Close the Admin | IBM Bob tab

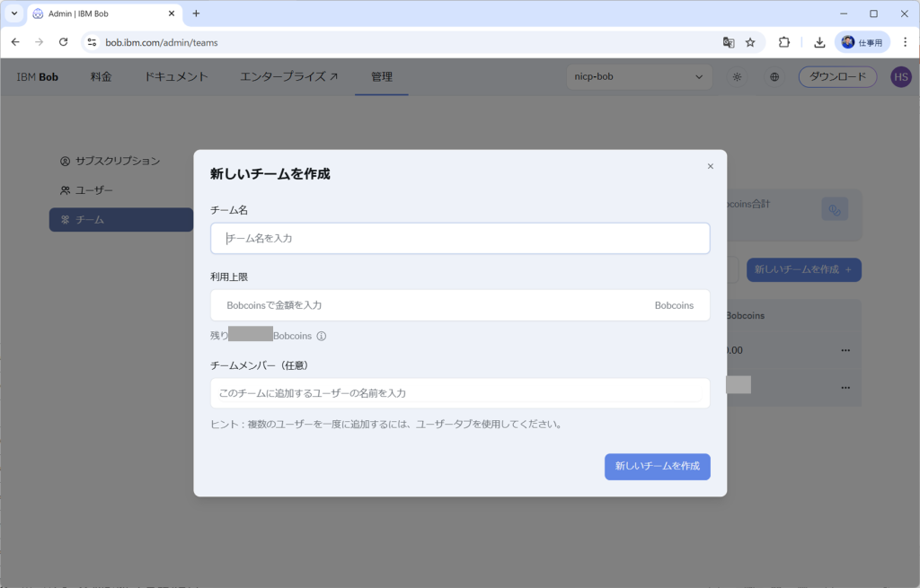[x=172, y=13]
